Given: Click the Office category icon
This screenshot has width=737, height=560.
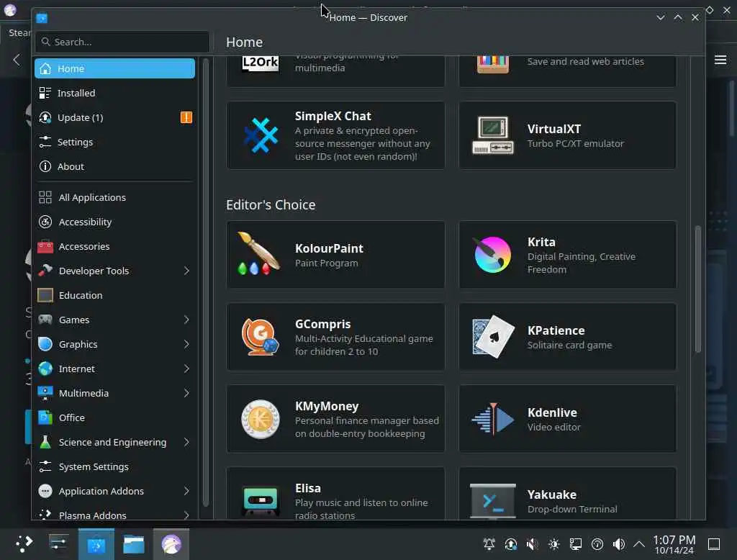Looking at the screenshot, I should (45, 417).
